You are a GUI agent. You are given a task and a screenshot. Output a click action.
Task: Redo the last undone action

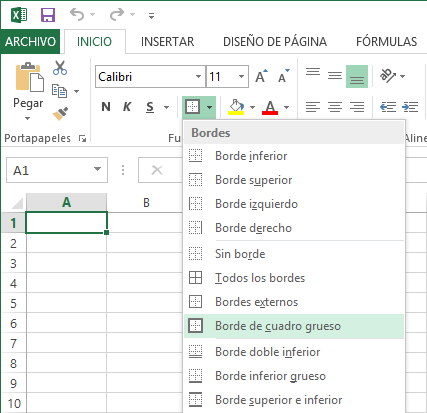click(x=117, y=15)
